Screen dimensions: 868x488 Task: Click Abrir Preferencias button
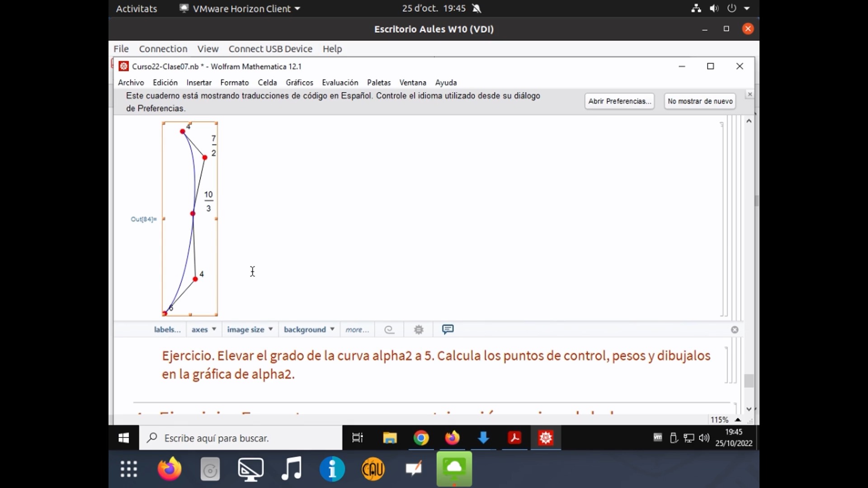pyautogui.click(x=619, y=101)
